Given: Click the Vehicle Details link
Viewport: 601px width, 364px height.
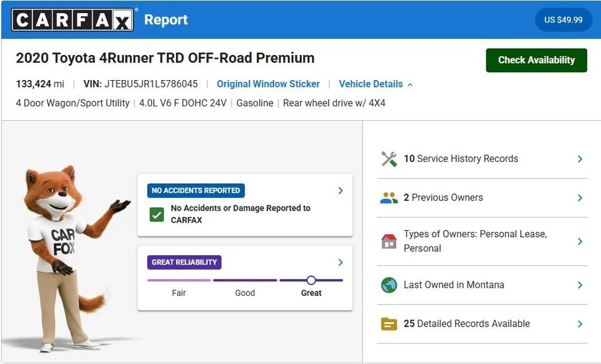Looking at the screenshot, I should [371, 84].
